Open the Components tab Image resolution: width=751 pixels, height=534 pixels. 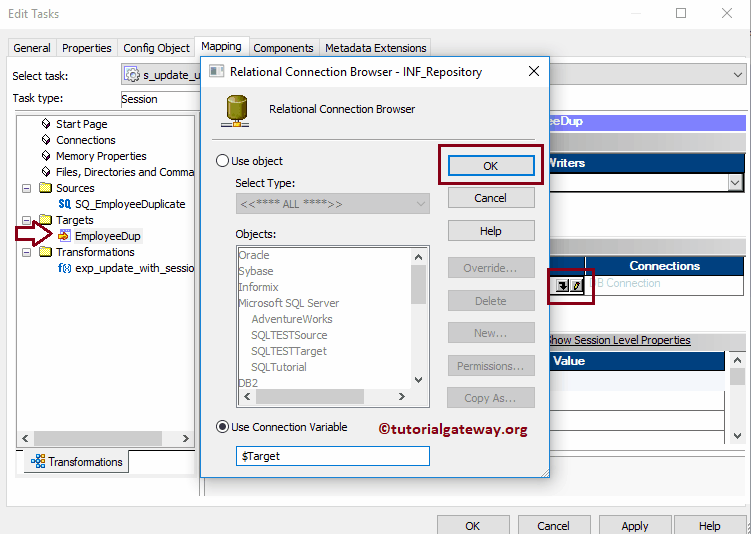pyautogui.click(x=283, y=48)
